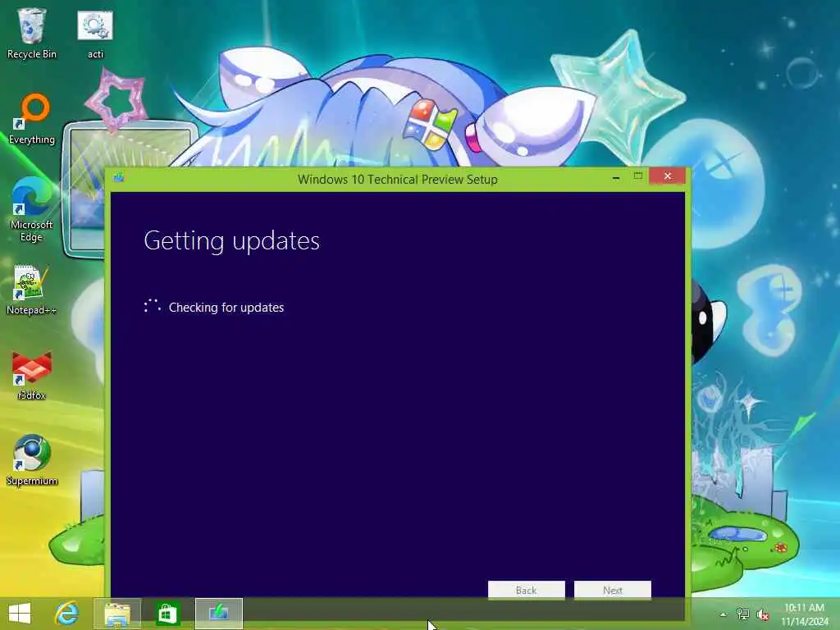Click the Back button in Setup
This screenshot has height=630, width=840.
point(526,590)
